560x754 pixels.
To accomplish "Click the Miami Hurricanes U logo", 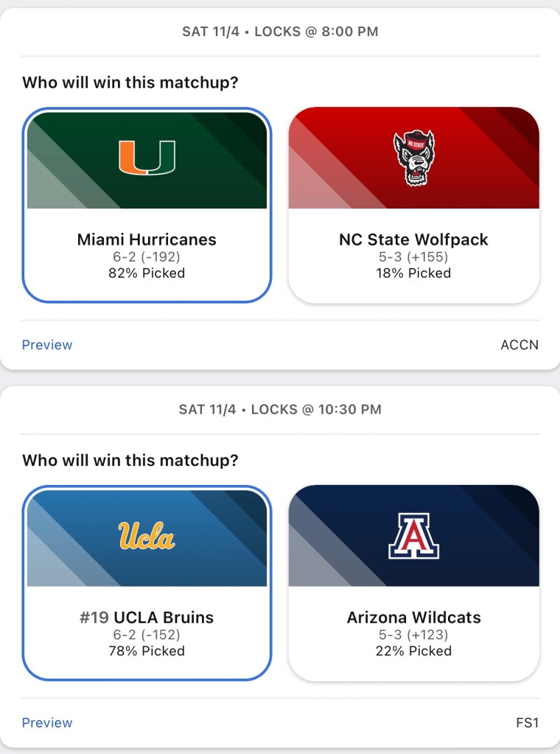I will 147,157.
